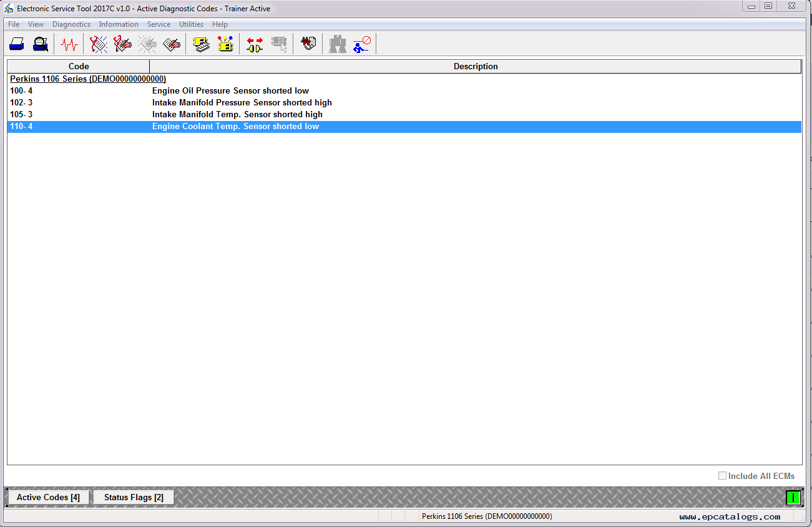Click the green connection status indicator

(x=793, y=498)
